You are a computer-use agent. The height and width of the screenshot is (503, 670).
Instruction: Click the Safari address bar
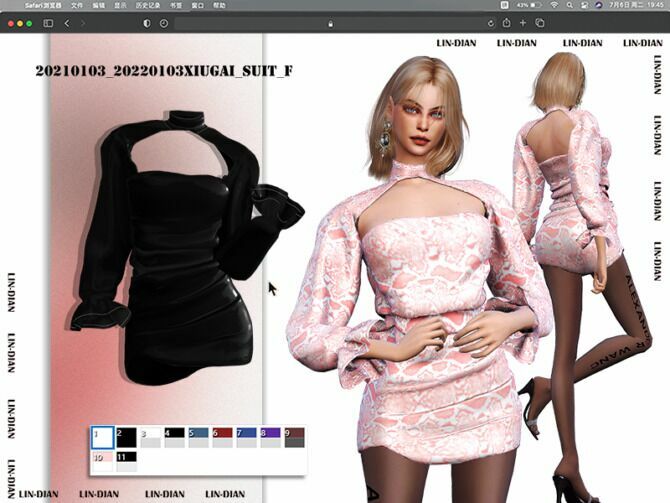tap(330, 24)
